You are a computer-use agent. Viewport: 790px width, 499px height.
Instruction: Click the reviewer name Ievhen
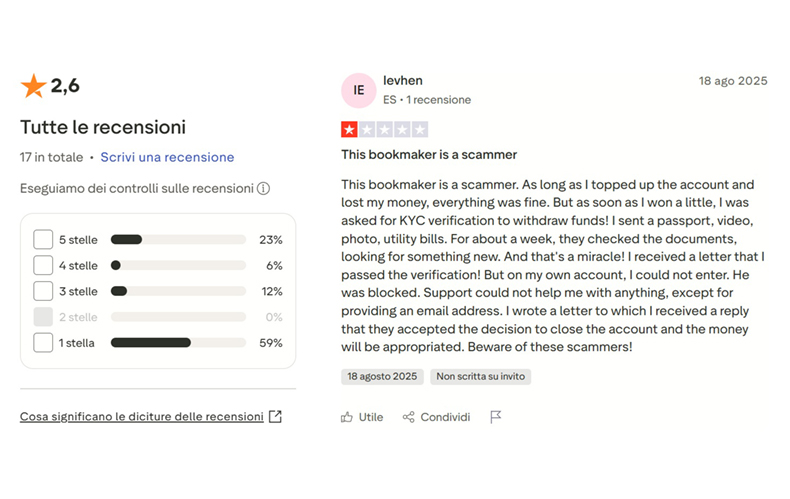coord(403,80)
